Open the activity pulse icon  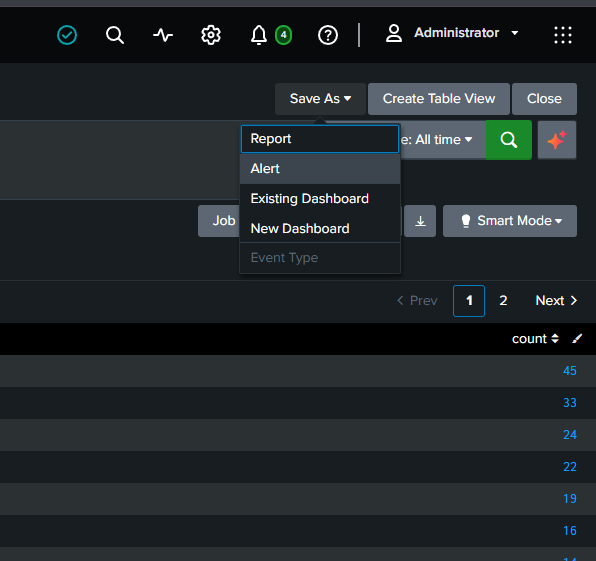pyautogui.click(x=163, y=35)
